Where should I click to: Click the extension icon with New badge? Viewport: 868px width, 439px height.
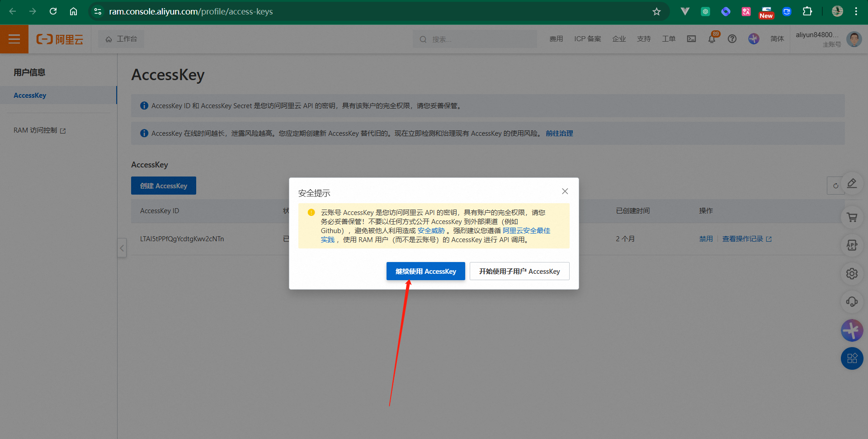766,12
